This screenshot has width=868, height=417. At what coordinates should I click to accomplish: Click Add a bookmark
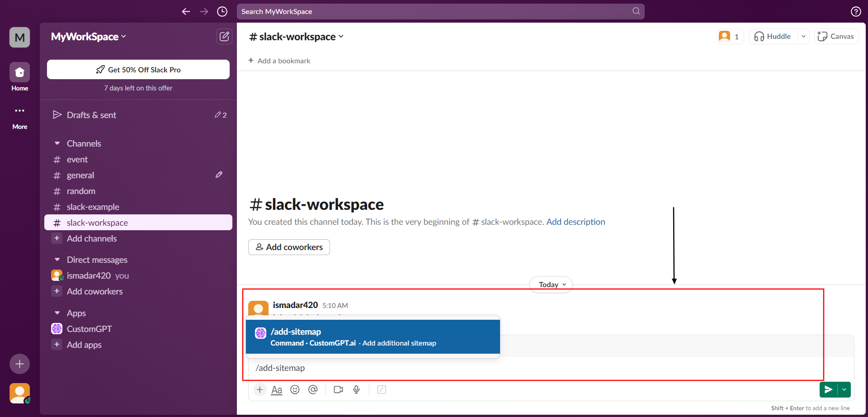click(x=279, y=61)
